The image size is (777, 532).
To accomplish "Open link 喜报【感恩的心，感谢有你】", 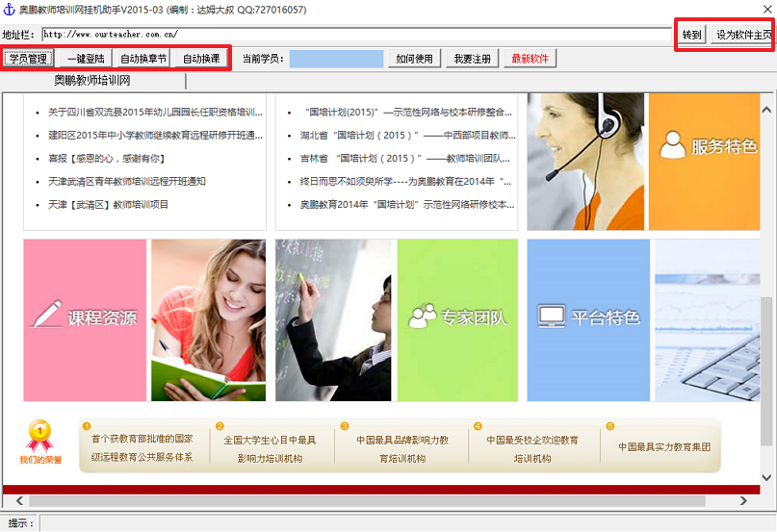I will 106,159.
